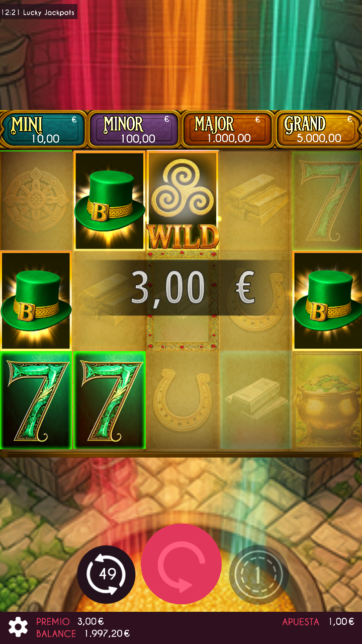Click the WILD triskelion symbol

pos(183,201)
